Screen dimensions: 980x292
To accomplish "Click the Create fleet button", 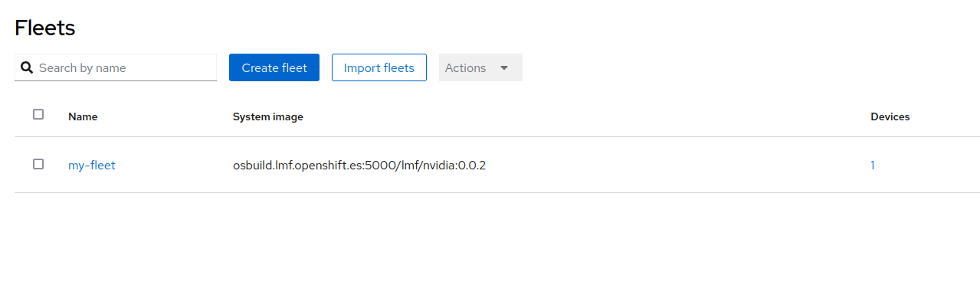I will [274, 67].
